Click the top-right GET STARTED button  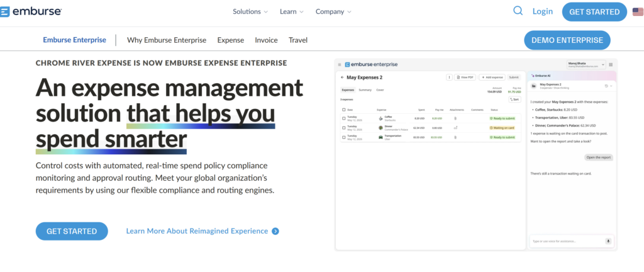[594, 12]
